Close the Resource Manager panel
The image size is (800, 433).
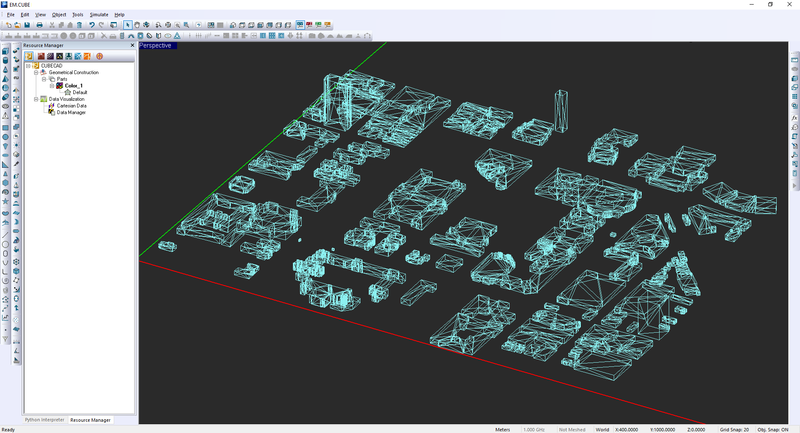point(131,45)
